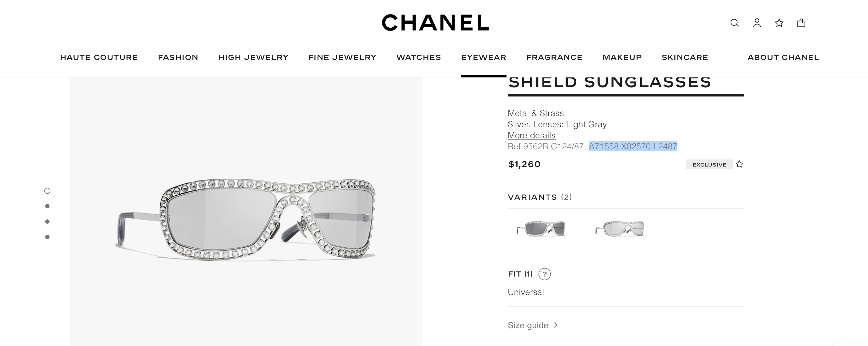Click the account profile icon
The width and height of the screenshot is (868, 346).
(x=757, y=23)
